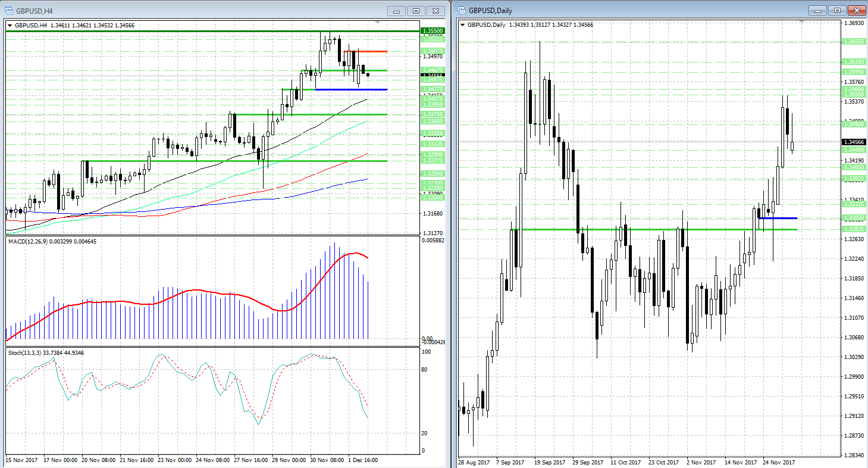The height and width of the screenshot is (468, 868).
Task: Click the Stoch(13,3,3) indicator label
Action: tap(46, 353)
